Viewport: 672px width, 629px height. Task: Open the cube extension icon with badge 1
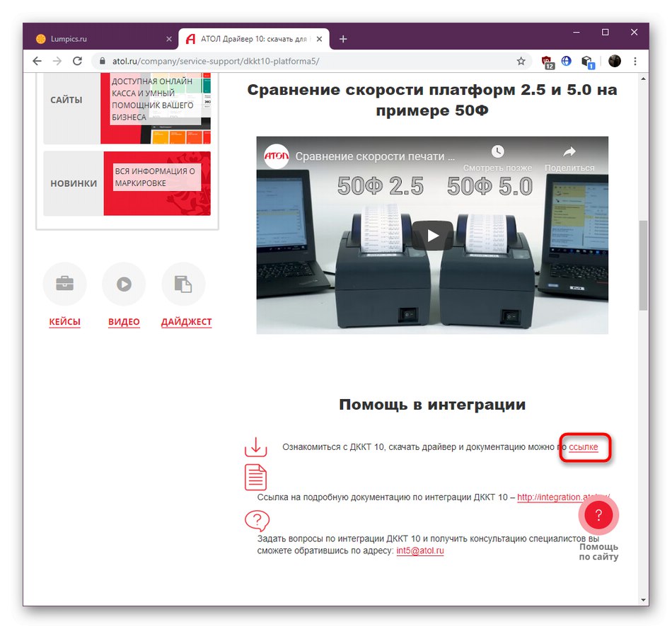tap(587, 62)
